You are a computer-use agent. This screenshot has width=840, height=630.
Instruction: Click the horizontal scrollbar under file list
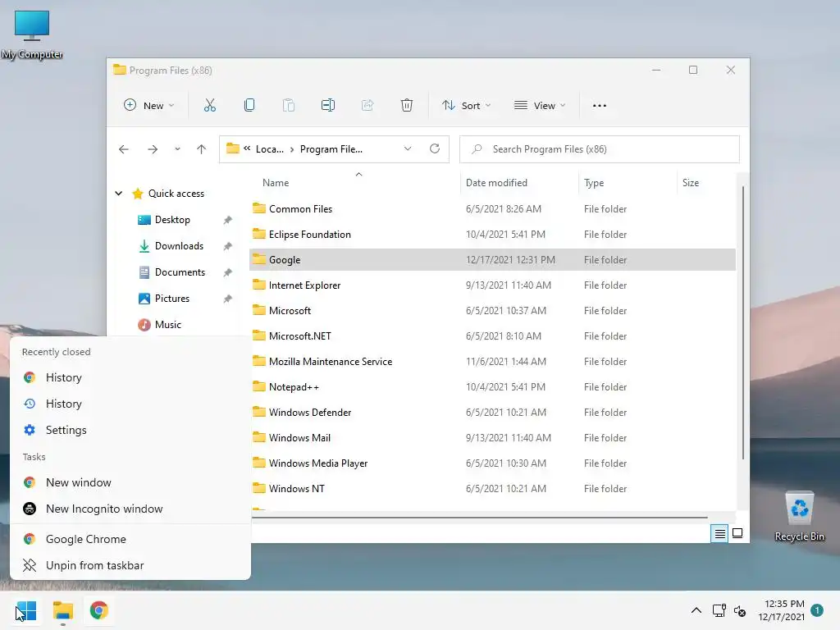(479, 518)
